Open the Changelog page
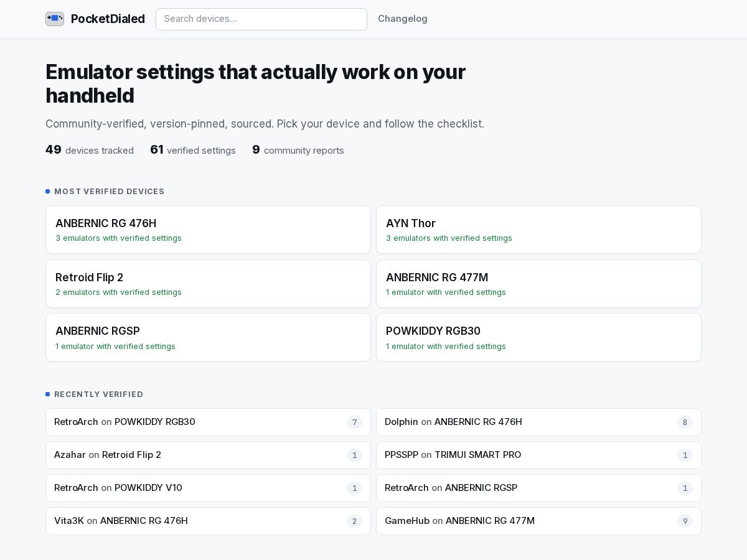747x560 pixels. (x=403, y=19)
